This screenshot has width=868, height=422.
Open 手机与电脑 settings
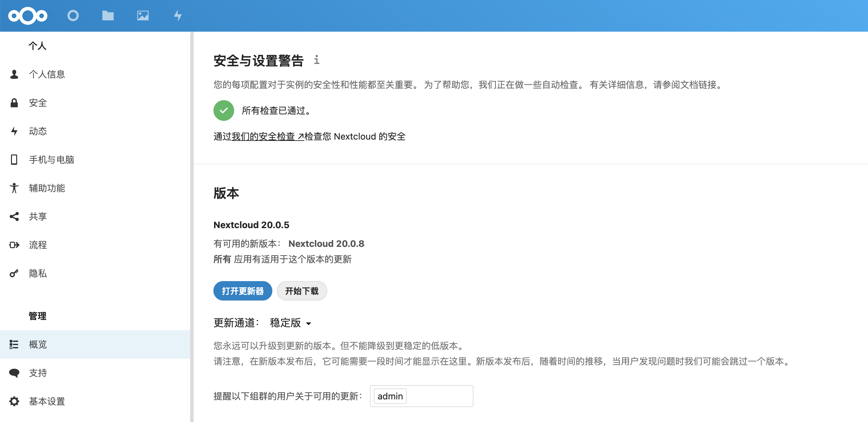tap(95, 160)
